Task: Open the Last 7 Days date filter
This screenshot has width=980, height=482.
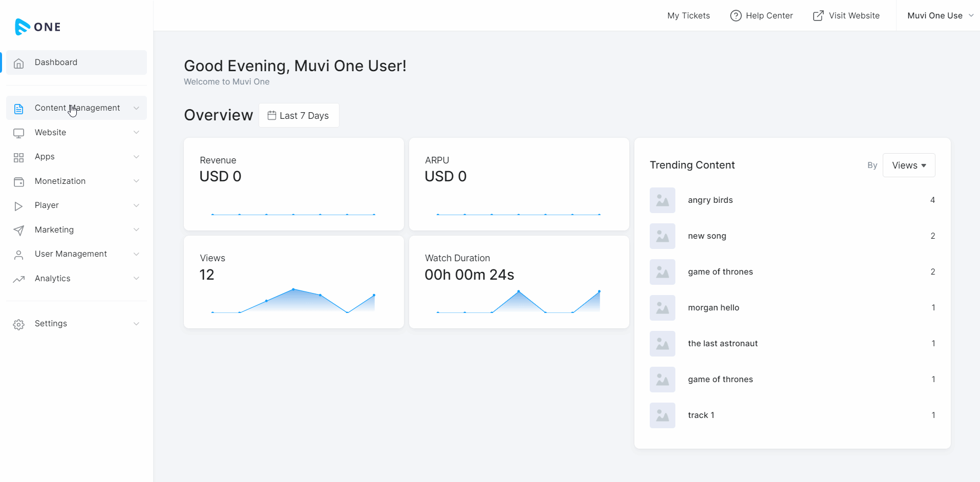Action: pyautogui.click(x=299, y=116)
